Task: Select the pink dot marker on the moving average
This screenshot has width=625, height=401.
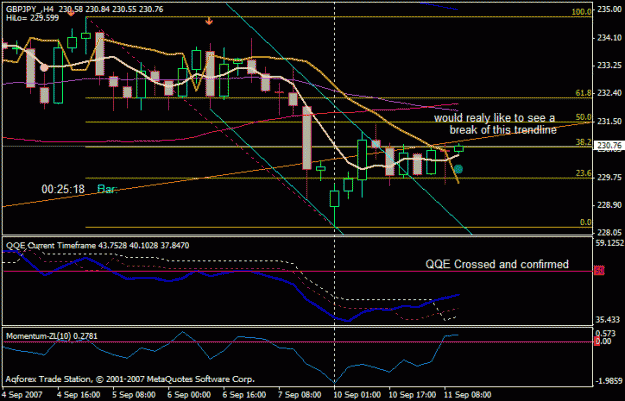Action: [x=44, y=68]
